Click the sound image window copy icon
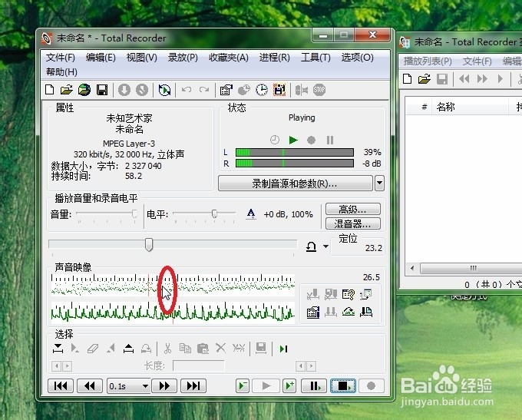 (366, 294)
